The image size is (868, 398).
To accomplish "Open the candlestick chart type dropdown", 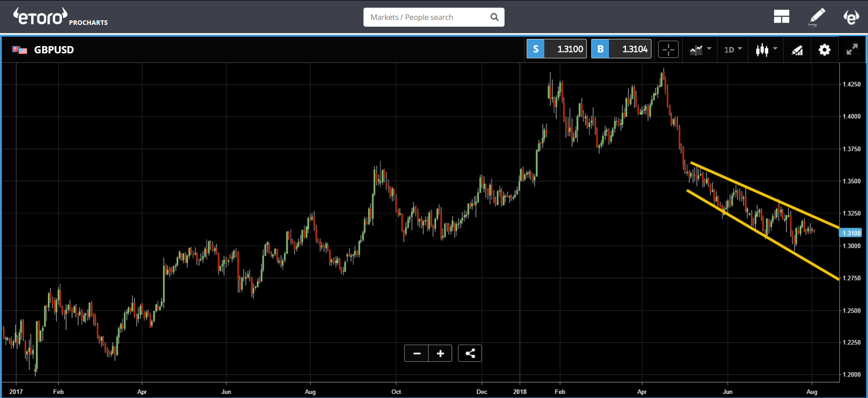I will coord(766,49).
